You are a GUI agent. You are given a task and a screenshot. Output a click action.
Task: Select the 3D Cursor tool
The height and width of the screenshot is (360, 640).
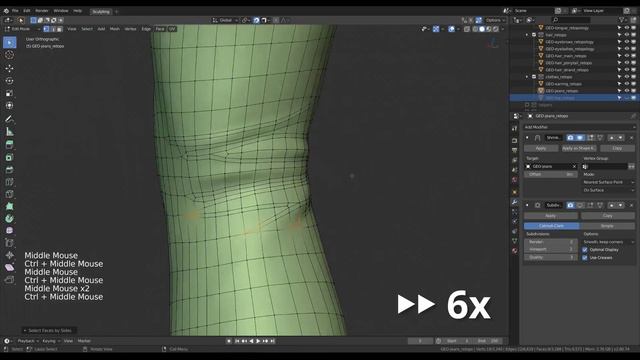9,55
